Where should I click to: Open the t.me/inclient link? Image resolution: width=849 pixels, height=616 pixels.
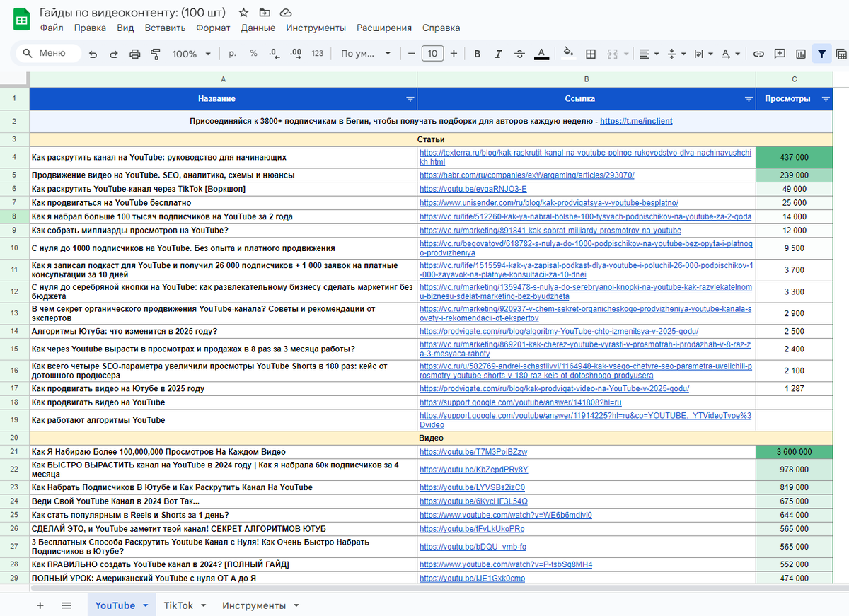tap(636, 121)
